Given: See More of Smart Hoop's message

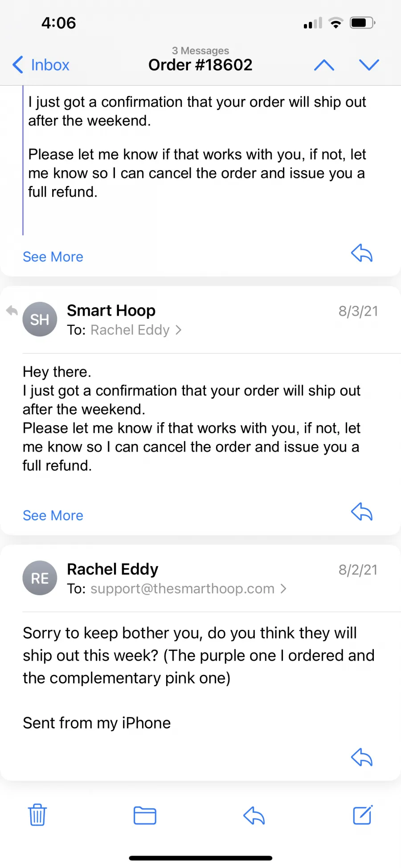Looking at the screenshot, I should tap(53, 515).
